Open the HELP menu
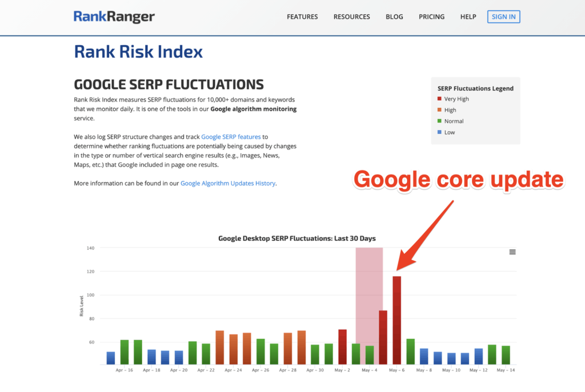Screen dimensions: 585x392 [468, 17]
